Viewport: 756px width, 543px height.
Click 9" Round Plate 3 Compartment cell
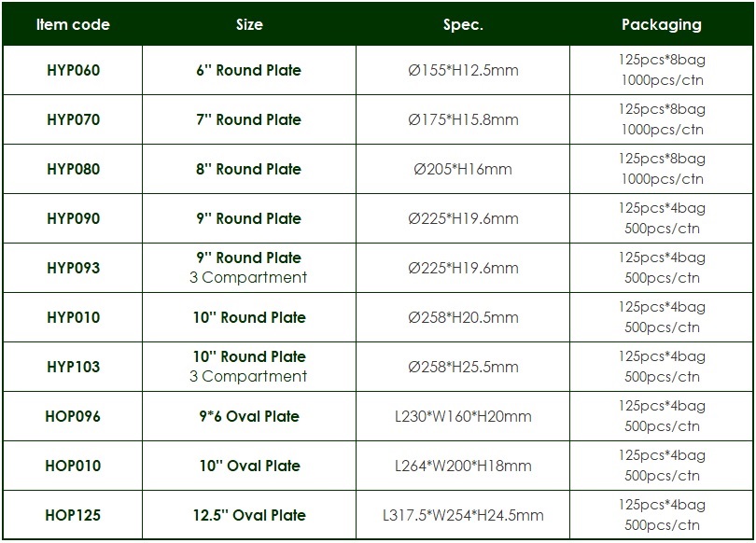[x=249, y=268]
